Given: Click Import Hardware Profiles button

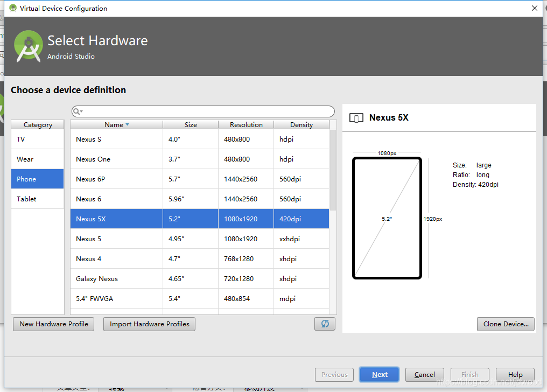Looking at the screenshot, I should [149, 324].
